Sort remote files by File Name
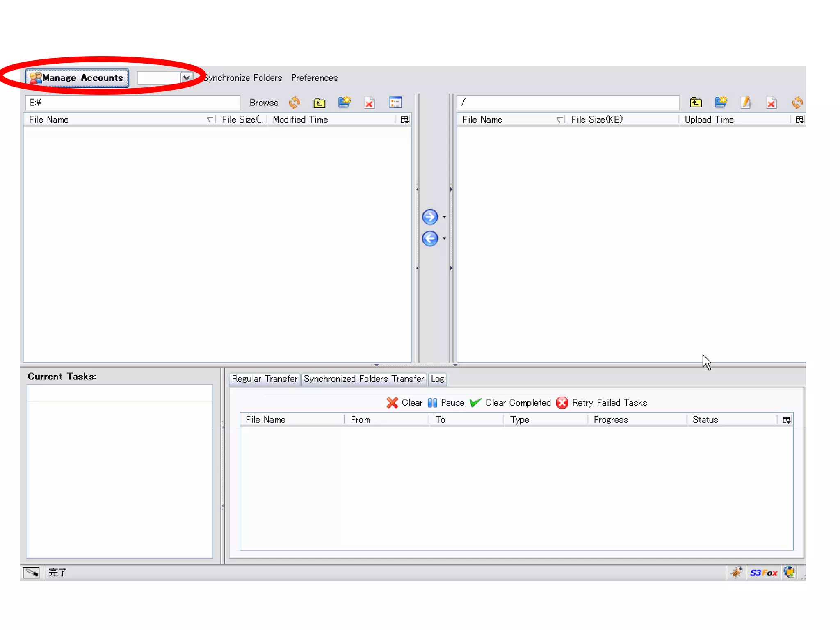840x630 pixels. pos(511,120)
